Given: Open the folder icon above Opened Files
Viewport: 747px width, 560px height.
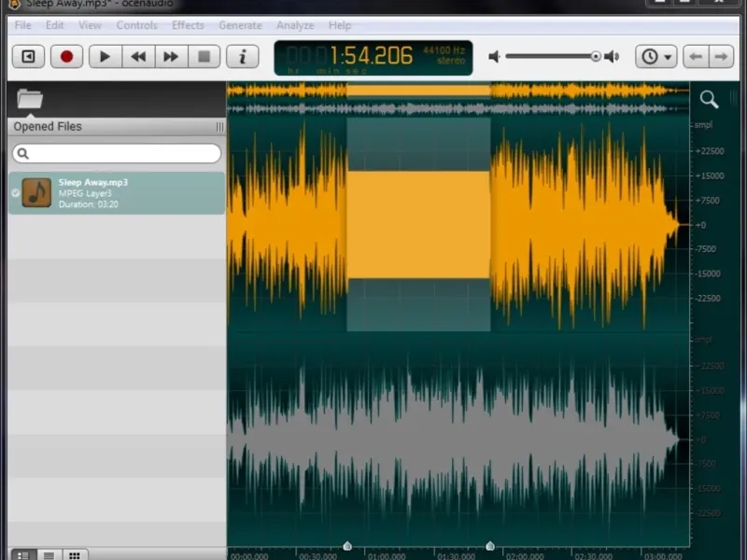Looking at the screenshot, I should point(30,99).
